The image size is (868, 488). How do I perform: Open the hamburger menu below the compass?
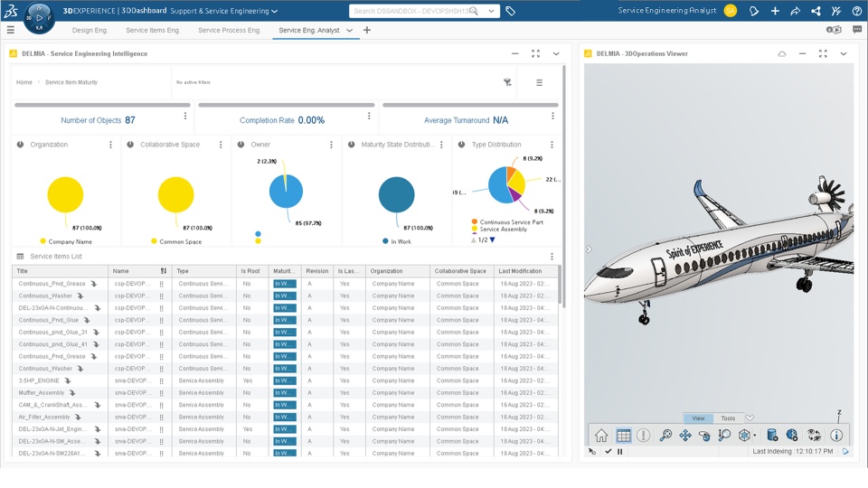coord(11,30)
